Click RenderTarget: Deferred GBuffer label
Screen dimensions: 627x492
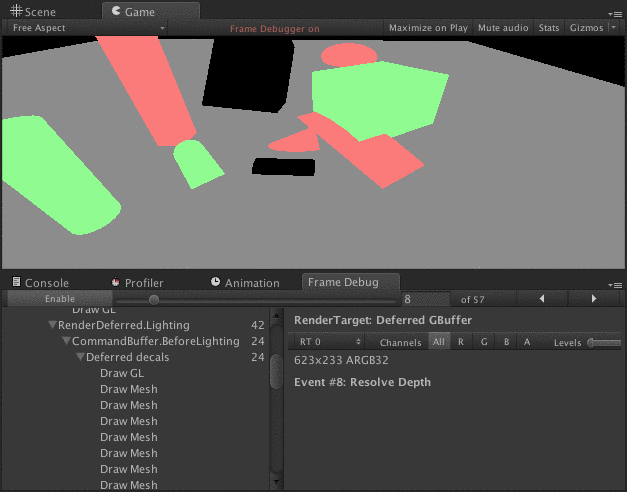pos(383,320)
